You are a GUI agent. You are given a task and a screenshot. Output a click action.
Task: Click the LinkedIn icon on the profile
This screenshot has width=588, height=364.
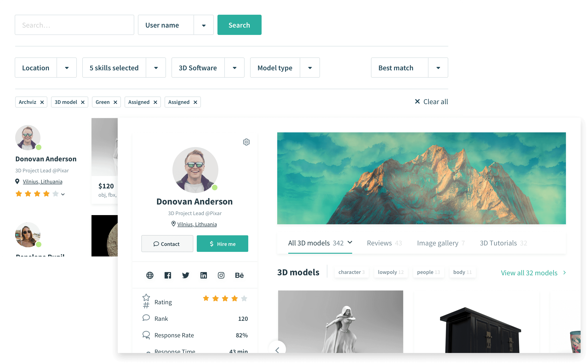pos(203,275)
